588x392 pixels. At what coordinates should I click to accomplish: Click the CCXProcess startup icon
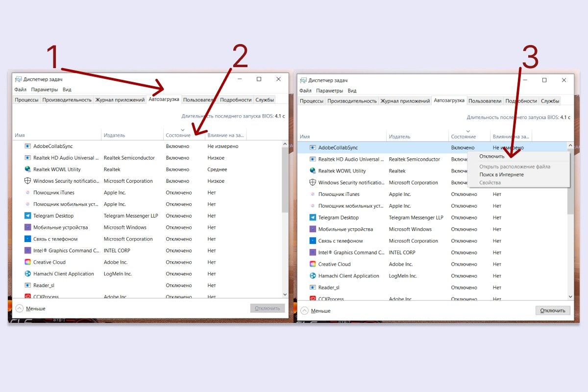(x=27, y=296)
